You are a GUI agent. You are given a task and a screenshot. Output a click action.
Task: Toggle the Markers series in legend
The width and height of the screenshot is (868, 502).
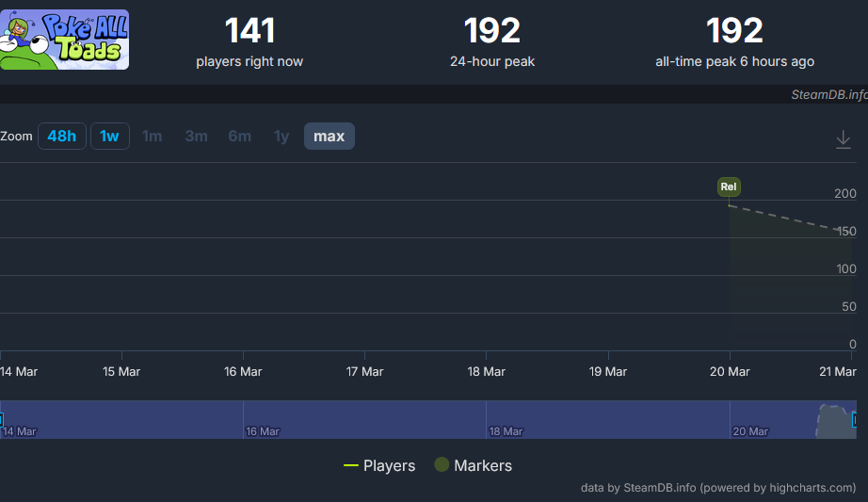coord(474,465)
